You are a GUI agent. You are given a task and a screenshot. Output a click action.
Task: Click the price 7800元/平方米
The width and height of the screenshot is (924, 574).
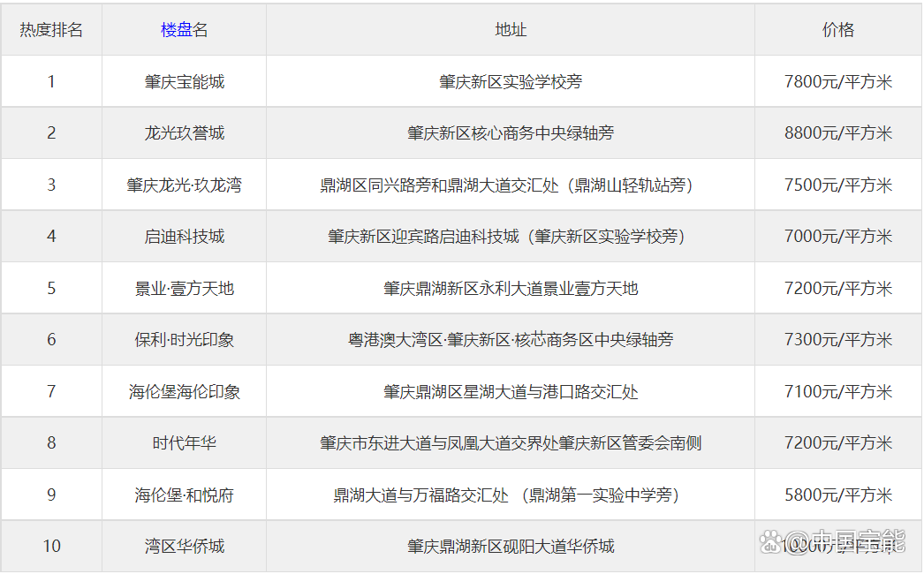(x=838, y=81)
